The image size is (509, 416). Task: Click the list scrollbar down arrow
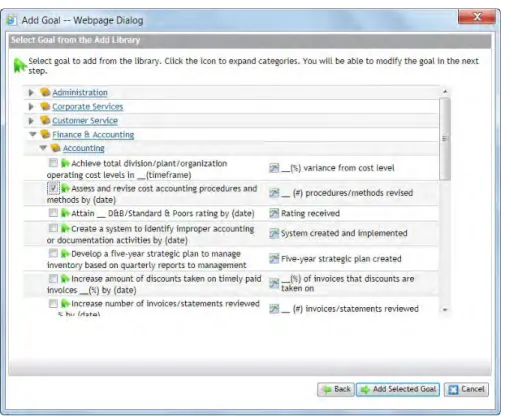coord(445,310)
